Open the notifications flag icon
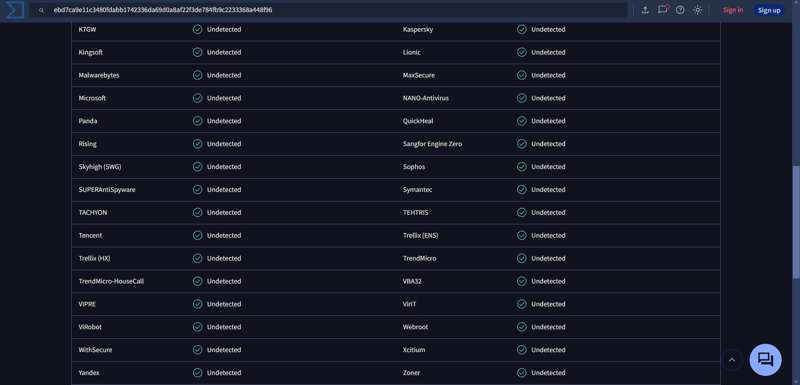Viewport: 800px width, 385px height. pyautogui.click(x=663, y=10)
